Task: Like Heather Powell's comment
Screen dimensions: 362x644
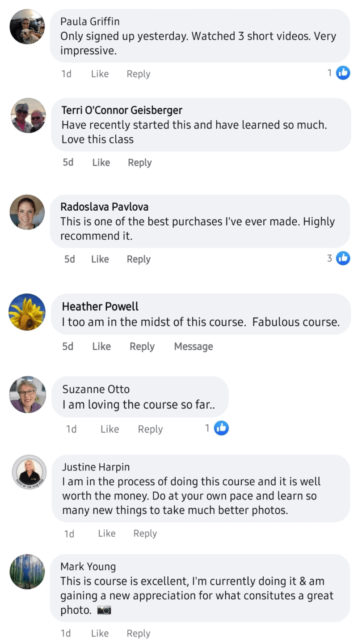Action: tap(101, 347)
